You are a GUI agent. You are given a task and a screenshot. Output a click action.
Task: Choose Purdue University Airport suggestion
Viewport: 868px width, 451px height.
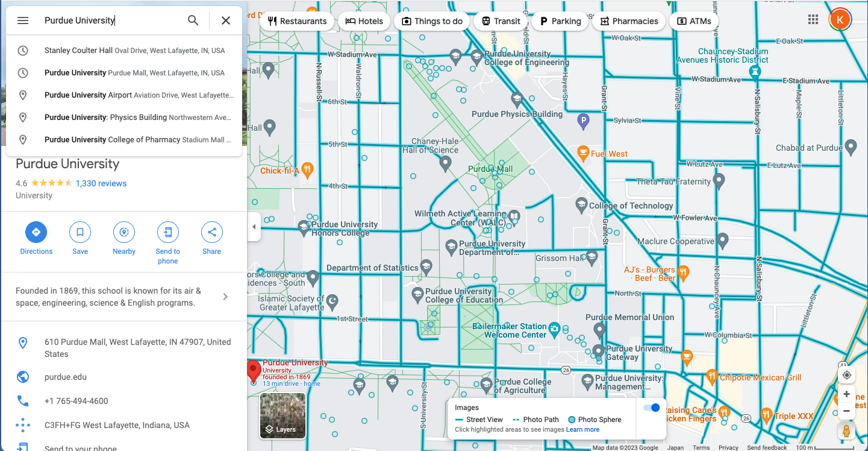pos(124,95)
